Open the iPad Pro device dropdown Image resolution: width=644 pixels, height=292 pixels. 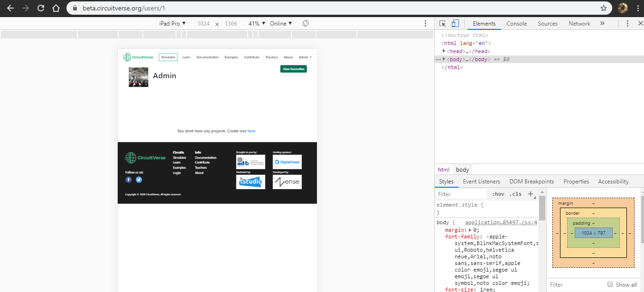tap(172, 23)
